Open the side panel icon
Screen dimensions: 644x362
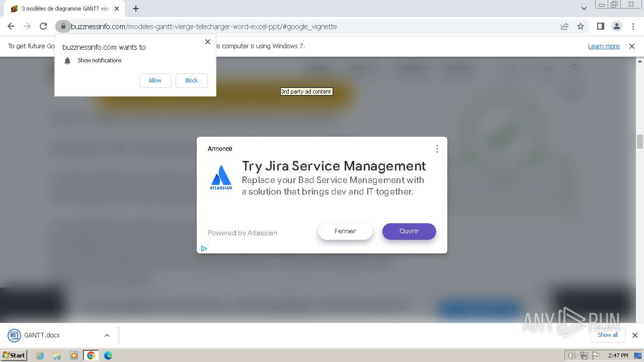click(x=601, y=26)
